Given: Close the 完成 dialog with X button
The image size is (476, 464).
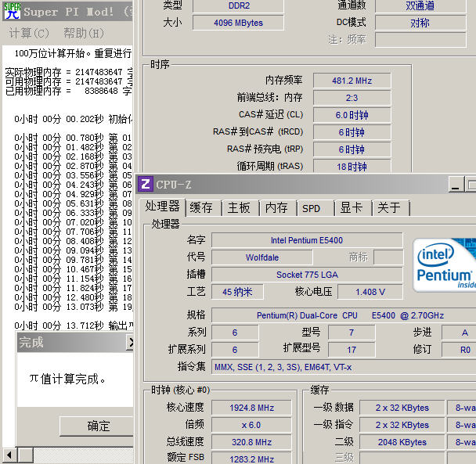Looking at the screenshot, I should [130, 342].
